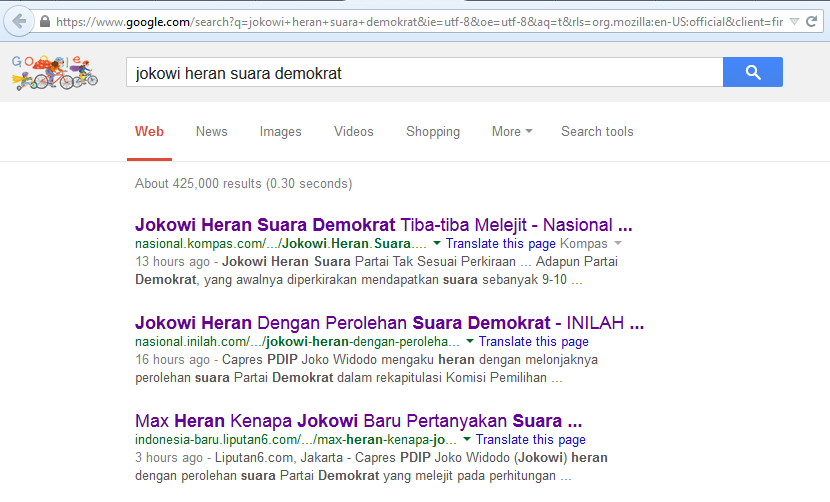Open the Kompas source dropdown arrow
Image resolution: width=830 pixels, height=502 pixels.
[x=618, y=243]
